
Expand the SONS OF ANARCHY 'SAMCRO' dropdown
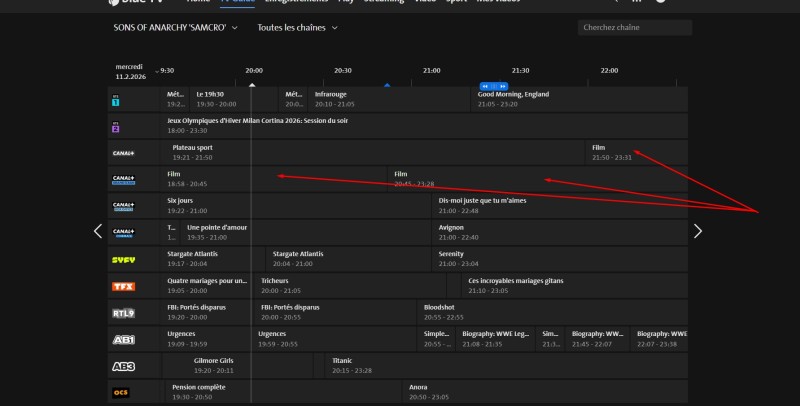(177, 28)
